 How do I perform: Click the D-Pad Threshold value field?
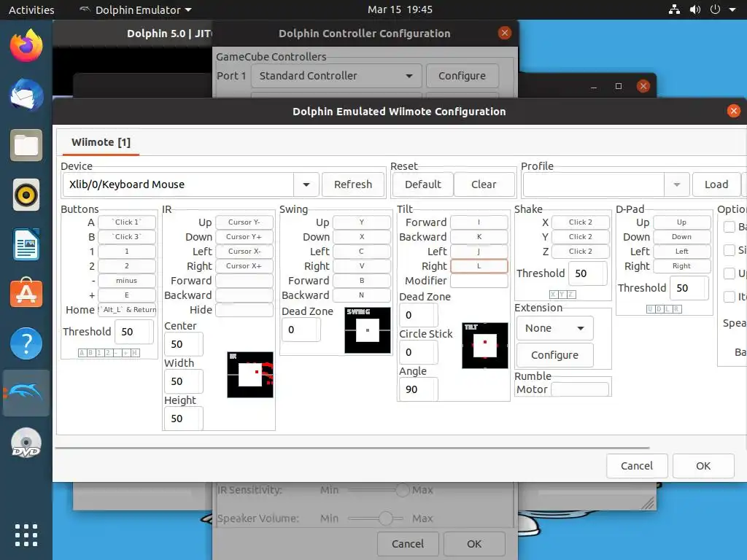[689, 287]
